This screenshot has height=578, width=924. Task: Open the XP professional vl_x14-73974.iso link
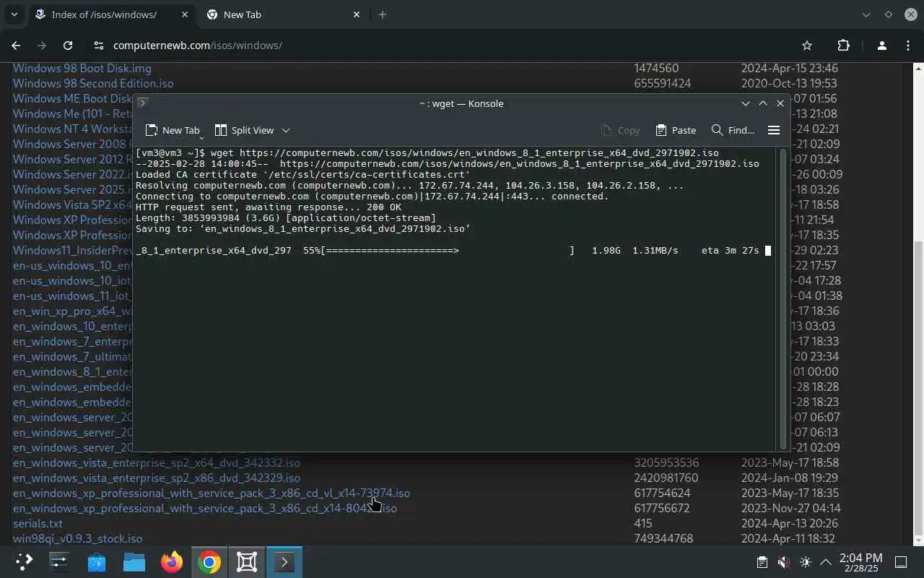coord(212,493)
